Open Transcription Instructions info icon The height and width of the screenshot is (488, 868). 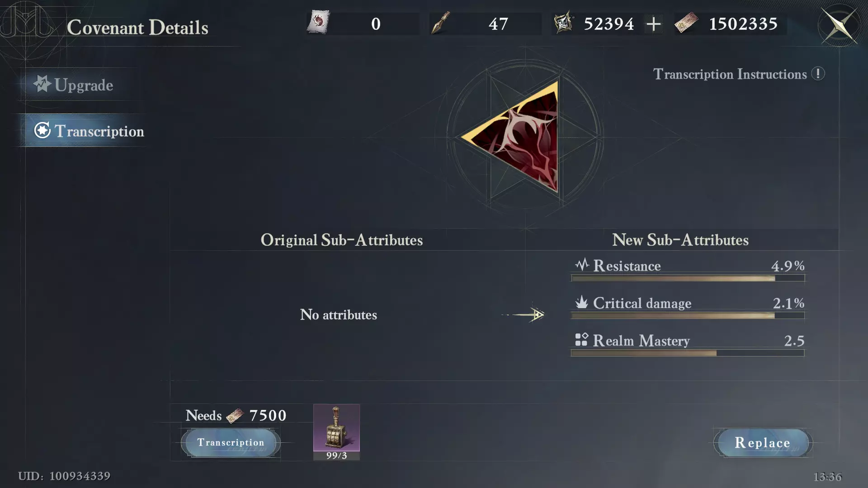[818, 74]
